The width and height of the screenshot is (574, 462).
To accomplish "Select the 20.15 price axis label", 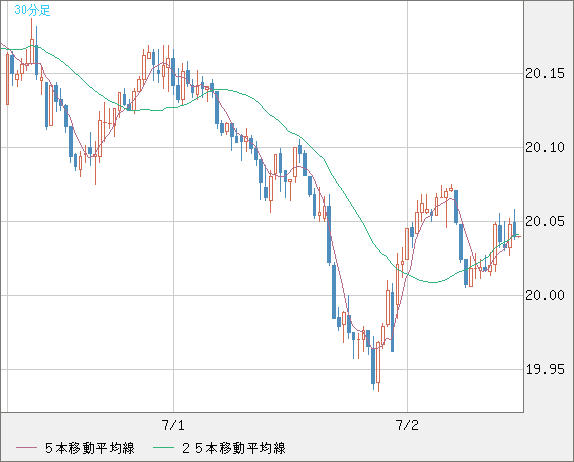I will [x=545, y=74].
